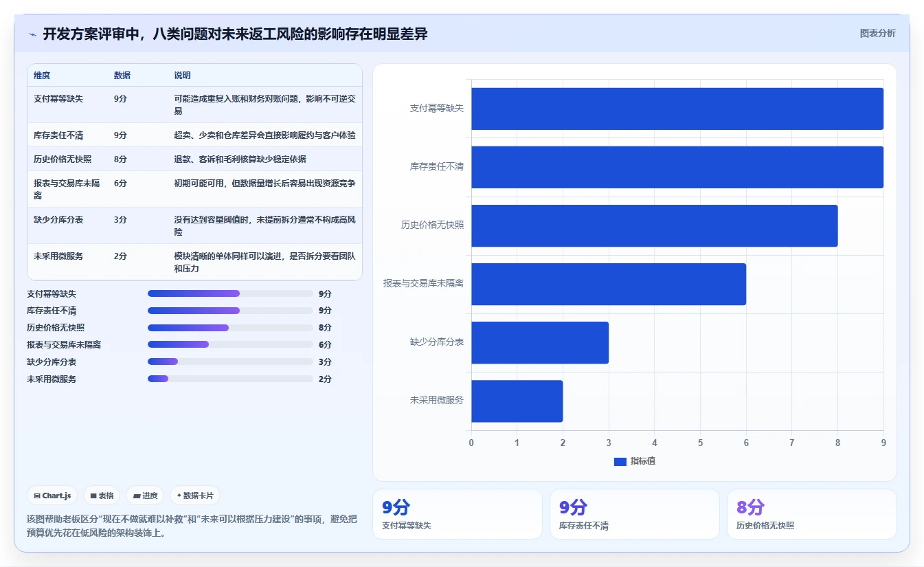Click the 库存责任不清 label on the chart axis
Image resolution: width=924 pixels, height=567 pixels.
click(437, 167)
